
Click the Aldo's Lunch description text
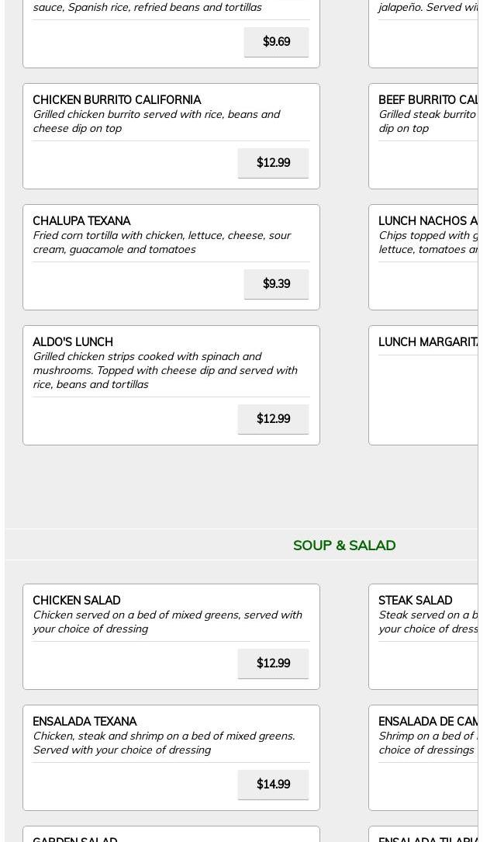tap(165, 370)
